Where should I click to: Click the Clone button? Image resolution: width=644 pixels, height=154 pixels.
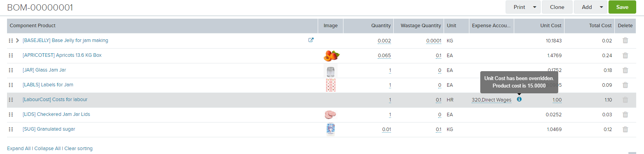tap(557, 7)
